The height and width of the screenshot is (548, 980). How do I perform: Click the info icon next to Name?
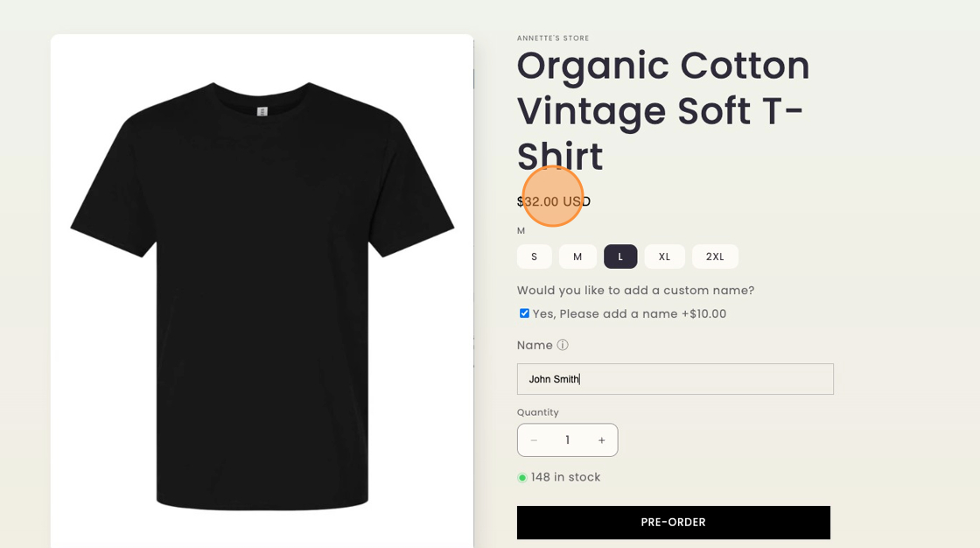tap(563, 345)
